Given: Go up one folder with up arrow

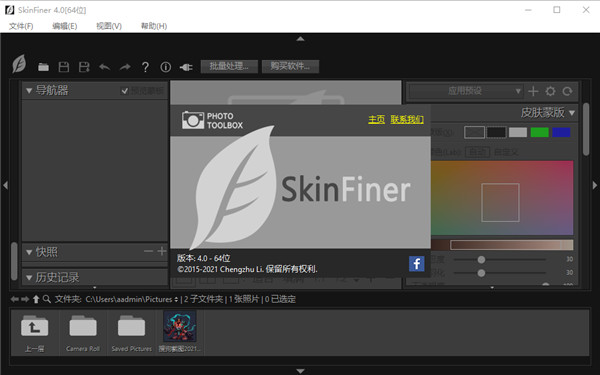Looking at the screenshot, I should point(36,299).
